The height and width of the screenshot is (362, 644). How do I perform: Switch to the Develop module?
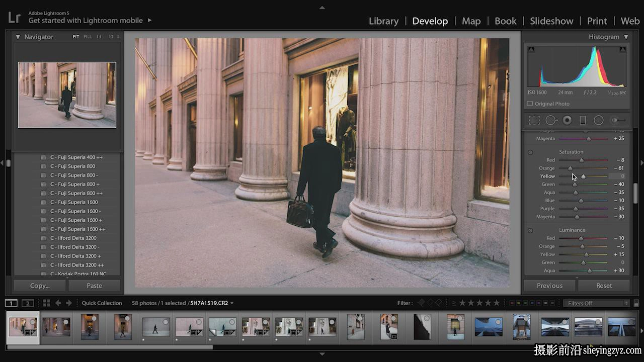click(430, 21)
